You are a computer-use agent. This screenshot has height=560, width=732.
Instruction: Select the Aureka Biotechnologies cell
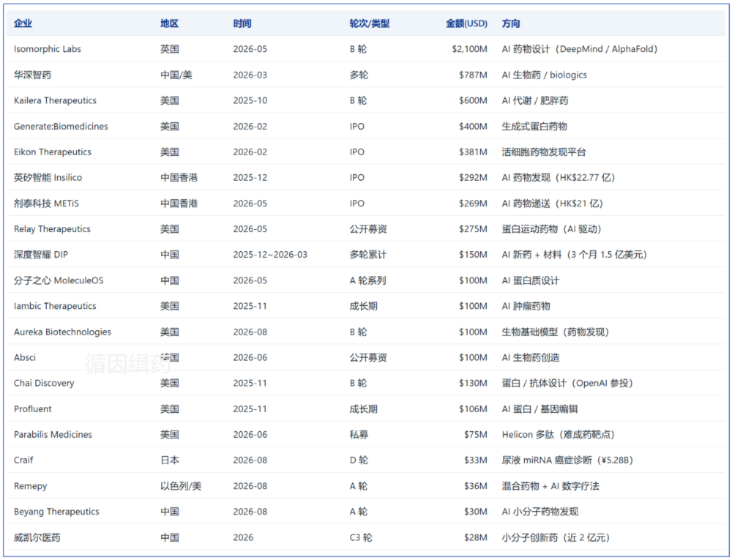coord(62,332)
